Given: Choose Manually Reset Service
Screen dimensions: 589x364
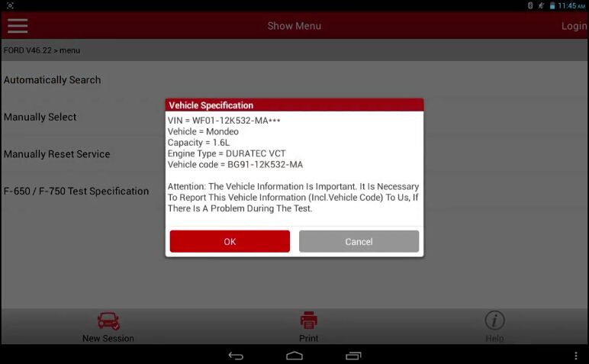Looking at the screenshot, I should tap(56, 154).
